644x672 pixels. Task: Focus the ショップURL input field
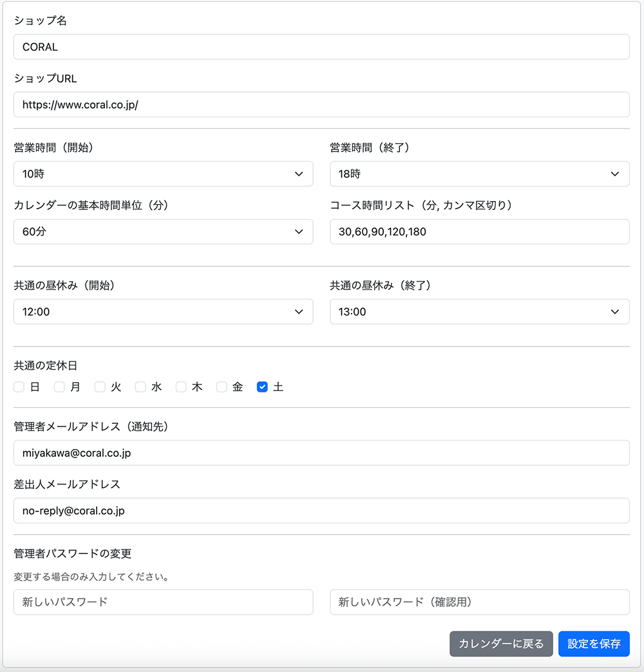321,104
